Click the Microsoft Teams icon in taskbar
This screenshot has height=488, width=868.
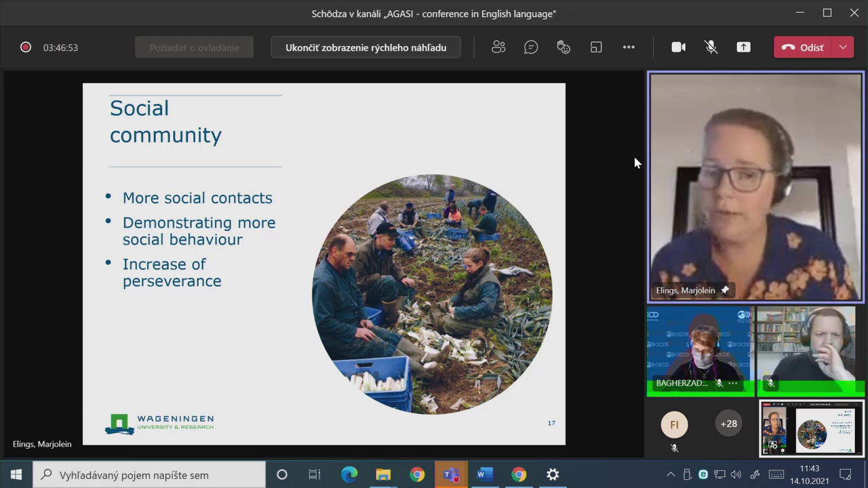click(x=451, y=474)
